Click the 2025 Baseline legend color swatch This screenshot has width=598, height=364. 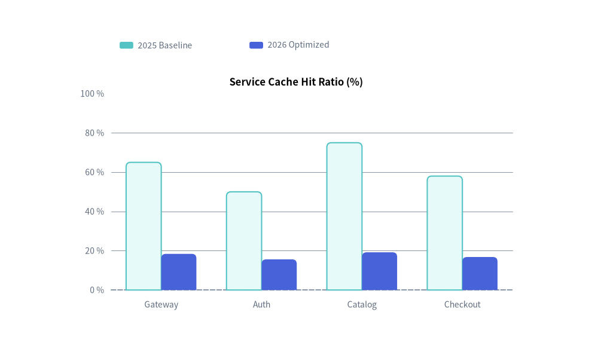[126, 45]
